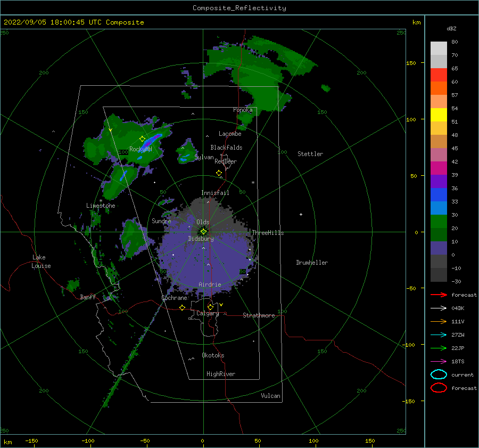
Task: Click the Stettler label
Action: coord(310,154)
